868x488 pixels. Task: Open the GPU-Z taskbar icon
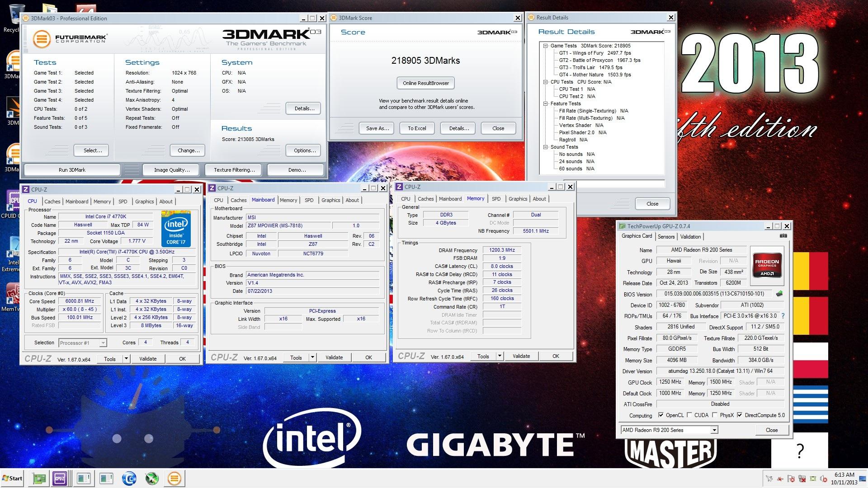click(x=39, y=478)
